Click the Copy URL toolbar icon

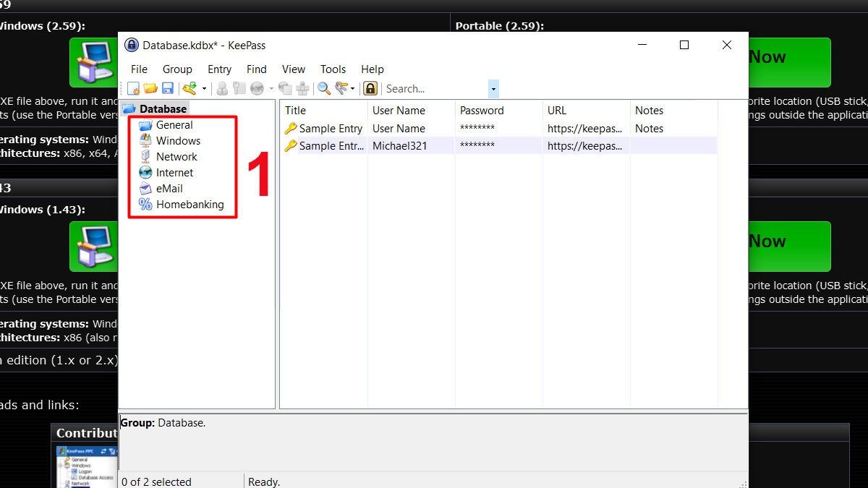[x=286, y=88]
